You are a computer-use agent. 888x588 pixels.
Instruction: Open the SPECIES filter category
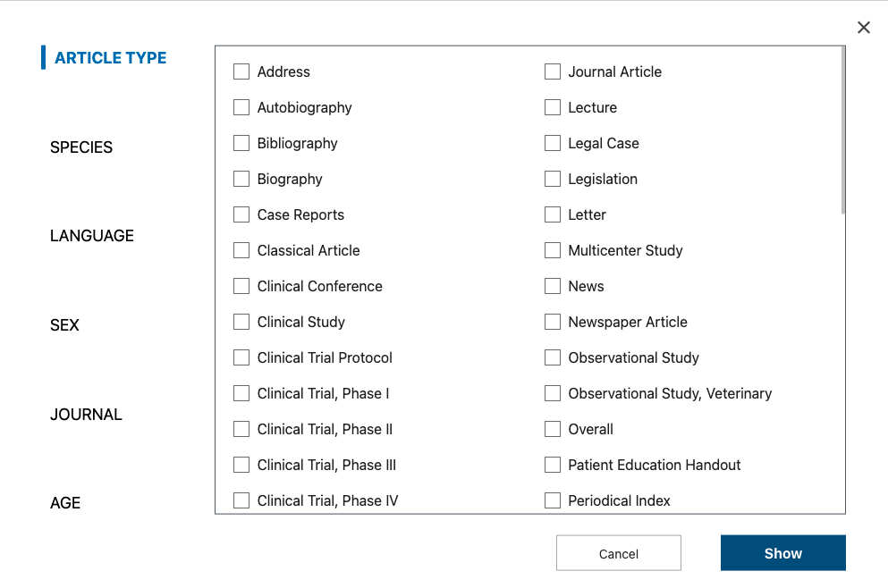(81, 147)
